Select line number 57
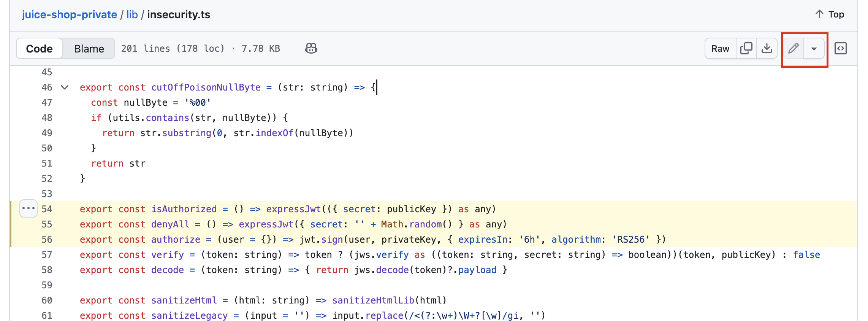Viewport: 868px width, 321px height. click(x=47, y=255)
